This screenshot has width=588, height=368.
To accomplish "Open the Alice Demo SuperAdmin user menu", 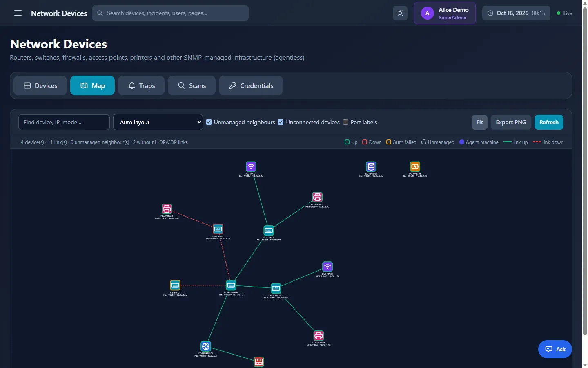I will click(x=445, y=13).
